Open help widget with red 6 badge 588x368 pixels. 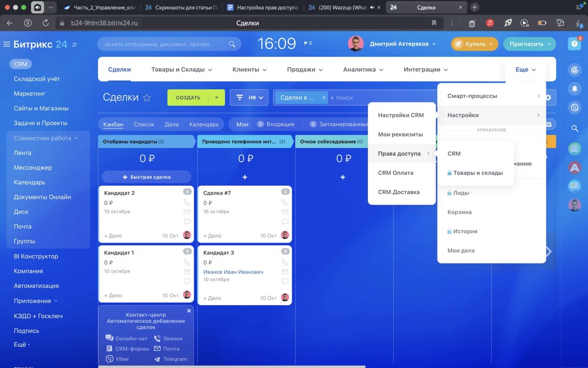[x=574, y=43]
